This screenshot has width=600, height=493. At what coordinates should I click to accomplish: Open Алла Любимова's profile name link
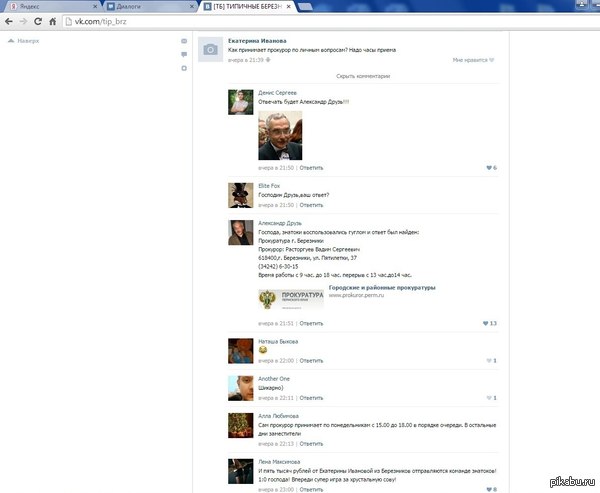point(278,415)
